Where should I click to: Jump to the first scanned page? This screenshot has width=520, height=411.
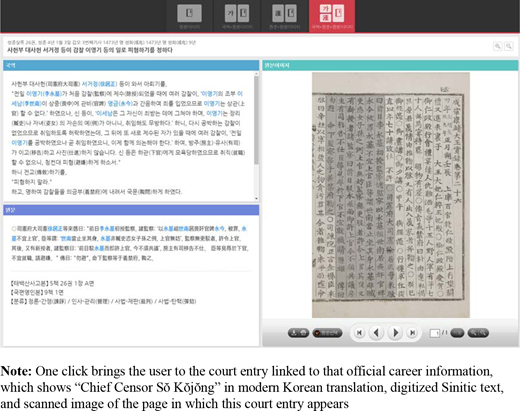[359, 333]
